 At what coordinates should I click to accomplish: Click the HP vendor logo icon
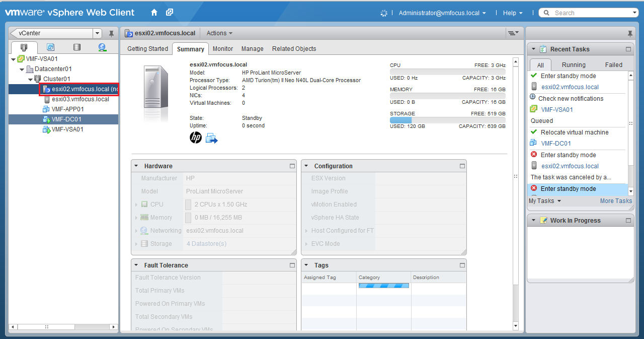(196, 138)
